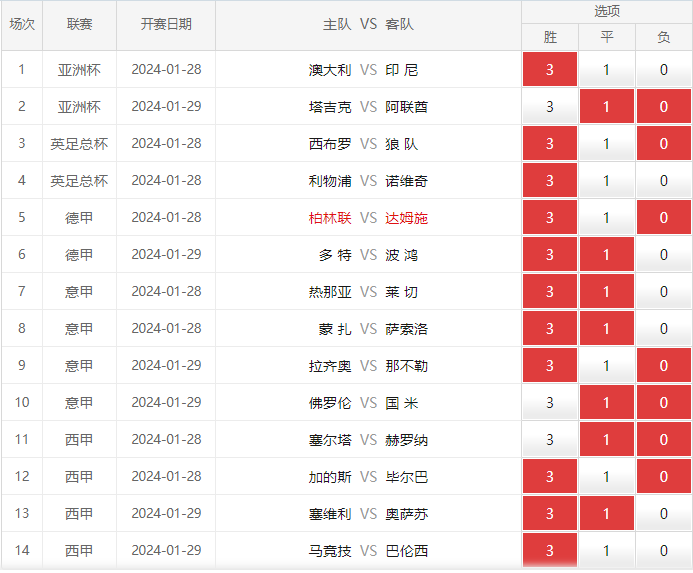
Task: Deselect draw option 1 for 塞尔塔 VS 赫罗纳
Action: [x=606, y=439]
